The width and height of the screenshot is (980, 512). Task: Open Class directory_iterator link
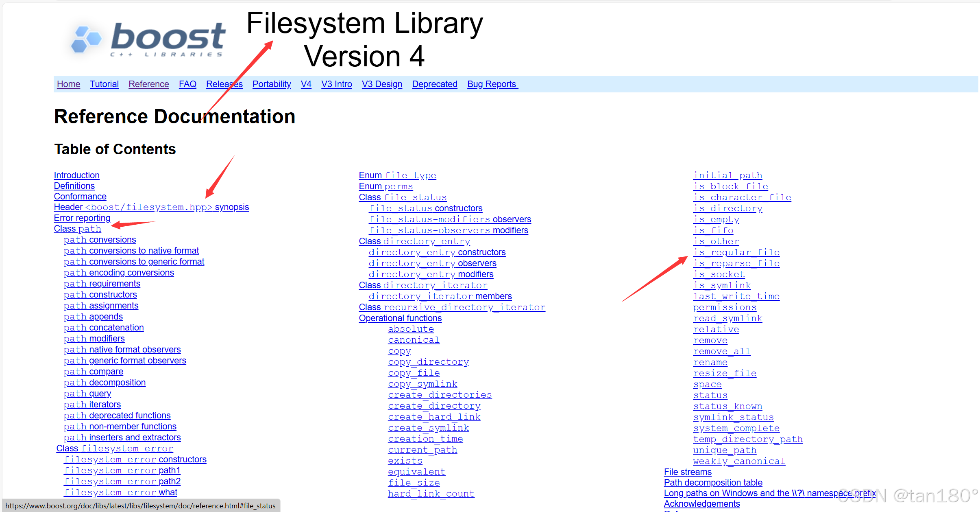pos(423,285)
